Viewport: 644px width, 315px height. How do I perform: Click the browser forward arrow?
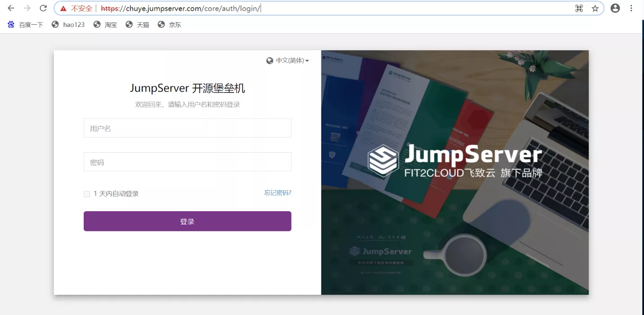[27, 8]
